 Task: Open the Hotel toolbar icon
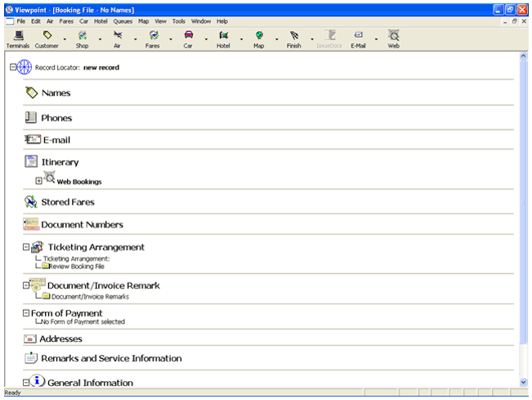224,35
